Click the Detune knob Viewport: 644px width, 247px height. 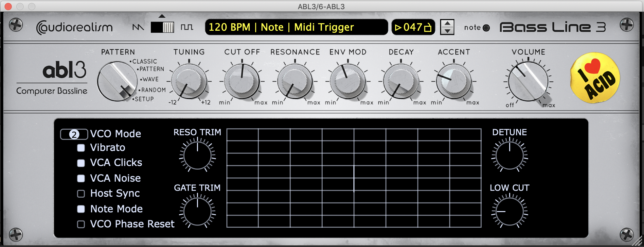click(510, 155)
